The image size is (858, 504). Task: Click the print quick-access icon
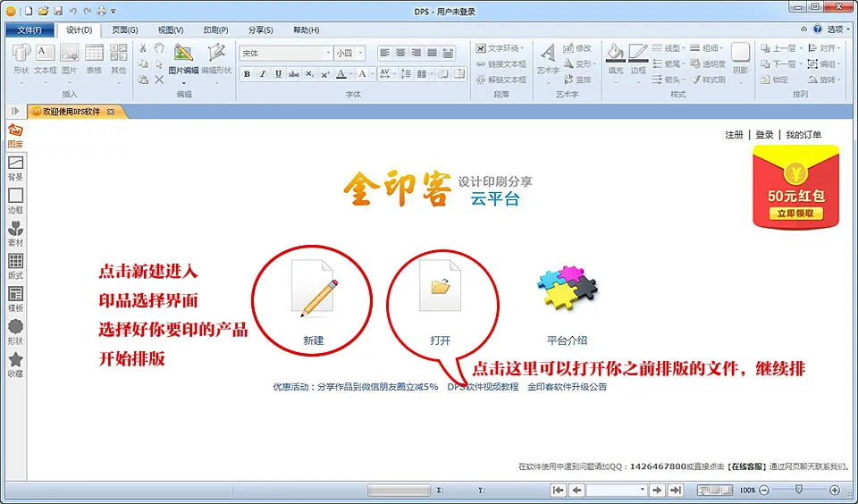point(102,11)
